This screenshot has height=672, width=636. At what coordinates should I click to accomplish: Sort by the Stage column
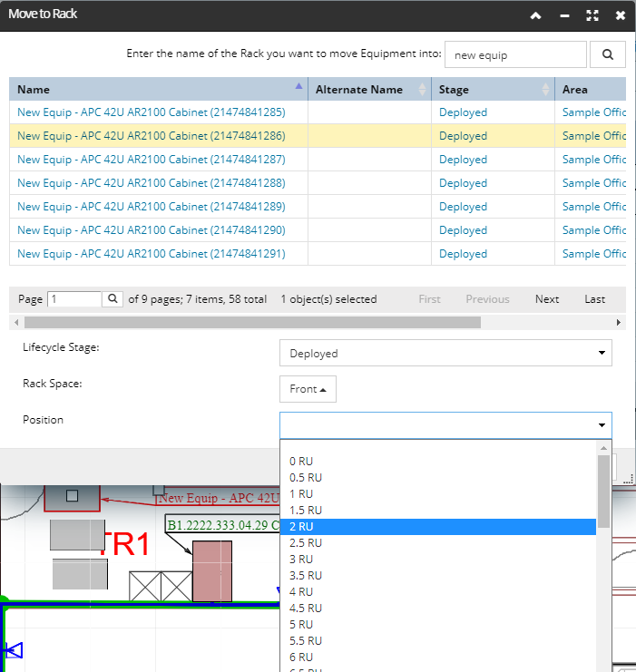click(493, 89)
